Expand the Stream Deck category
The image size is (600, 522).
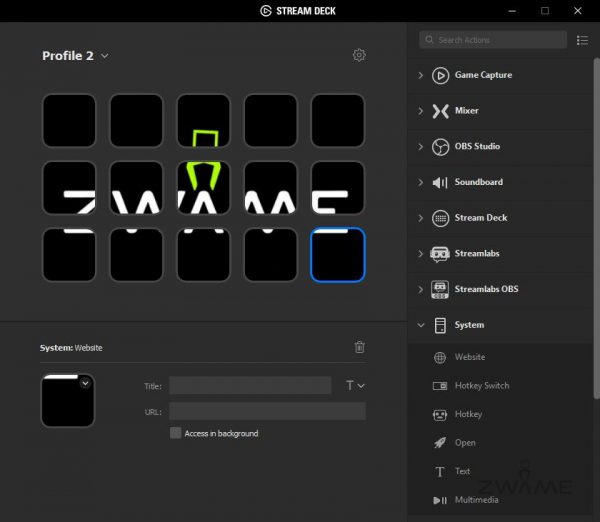[x=421, y=218]
